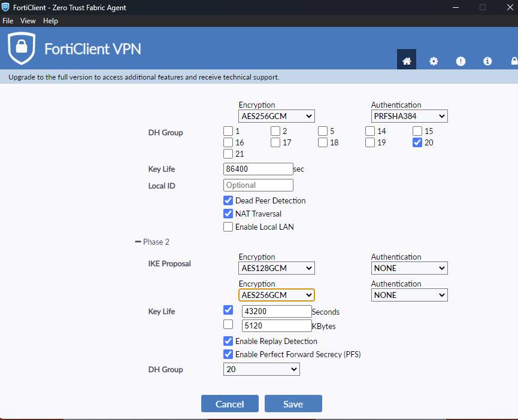The height and width of the screenshot is (420, 518).
Task: Click Phase 1 Key Life 86400 field
Action: pyautogui.click(x=258, y=169)
